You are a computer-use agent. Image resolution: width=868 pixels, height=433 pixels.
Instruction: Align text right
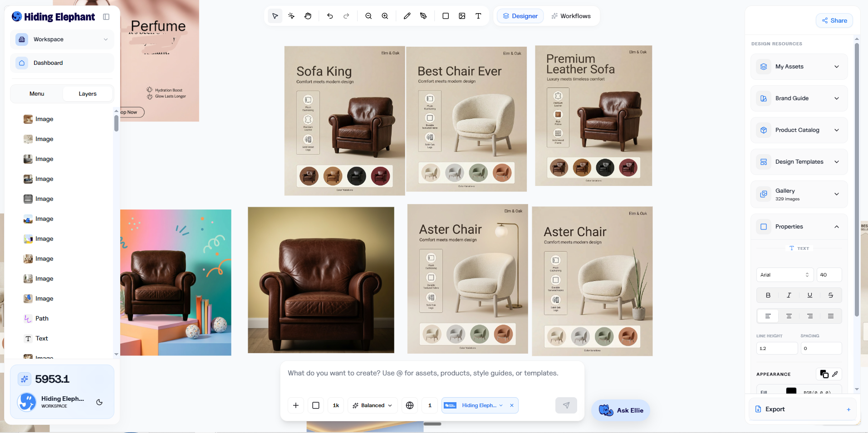tap(809, 316)
